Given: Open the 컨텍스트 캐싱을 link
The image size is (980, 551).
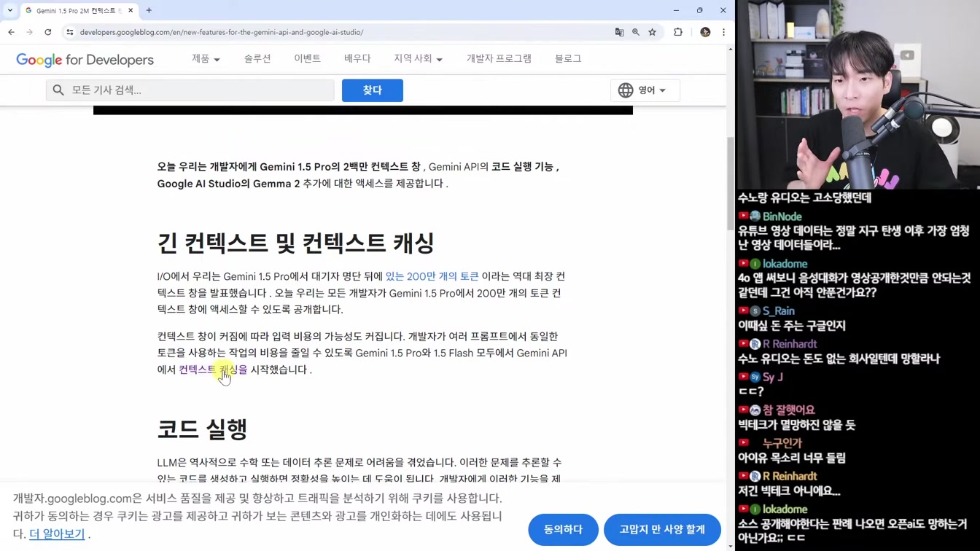Looking at the screenshot, I should coord(213,370).
